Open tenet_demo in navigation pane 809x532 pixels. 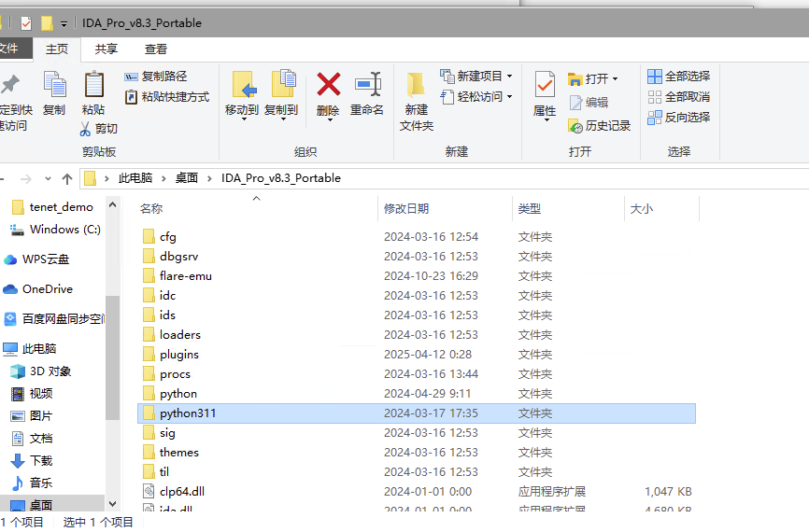52,207
